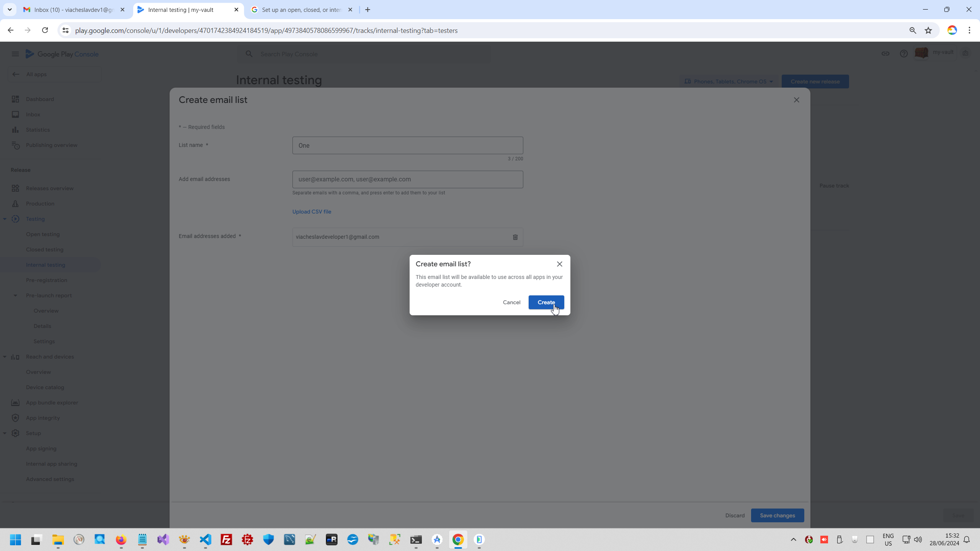This screenshot has height=551, width=980.
Task: Click the Upload CSV file link
Action: [312, 212]
